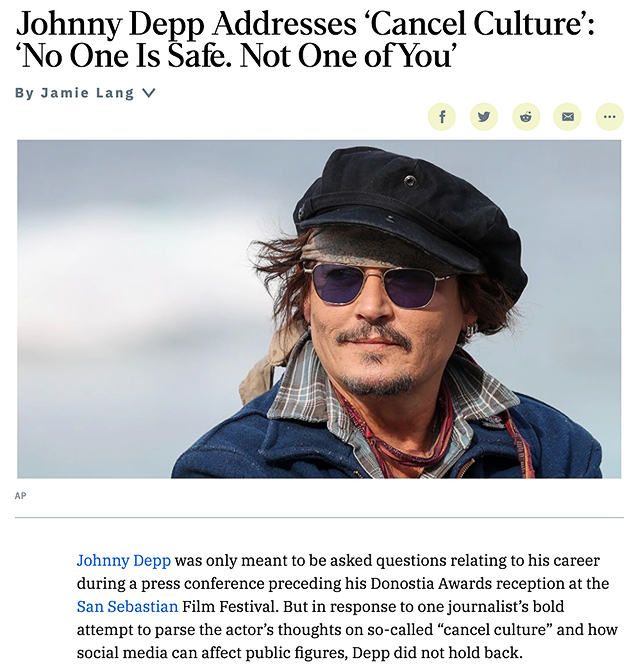The width and height of the screenshot is (636, 669).
Task: Follow the San Sebastian link
Action: click(127, 606)
